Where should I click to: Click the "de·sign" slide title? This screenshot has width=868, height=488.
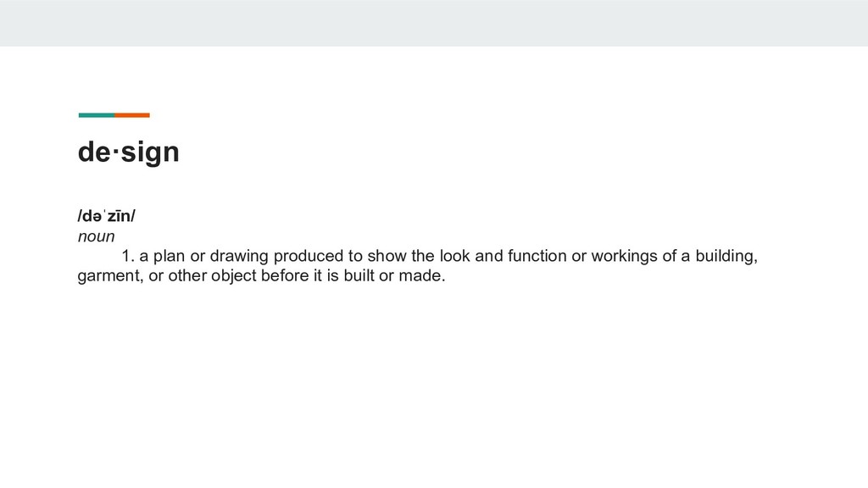[x=129, y=152]
